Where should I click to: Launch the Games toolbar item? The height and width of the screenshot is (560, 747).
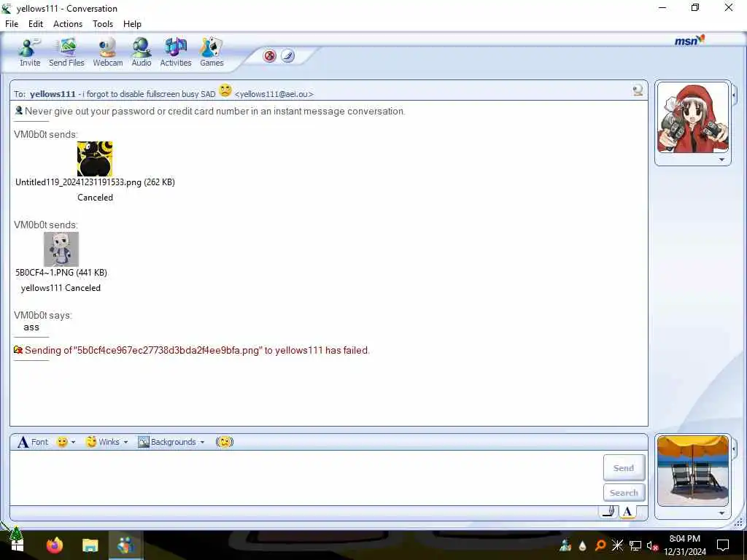click(x=212, y=52)
